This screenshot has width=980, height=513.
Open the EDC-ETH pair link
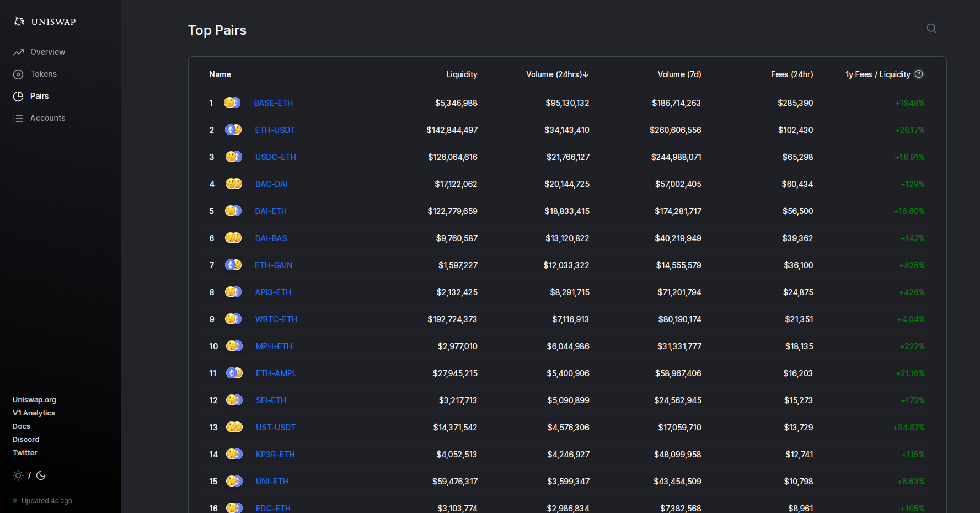(x=273, y=509)
